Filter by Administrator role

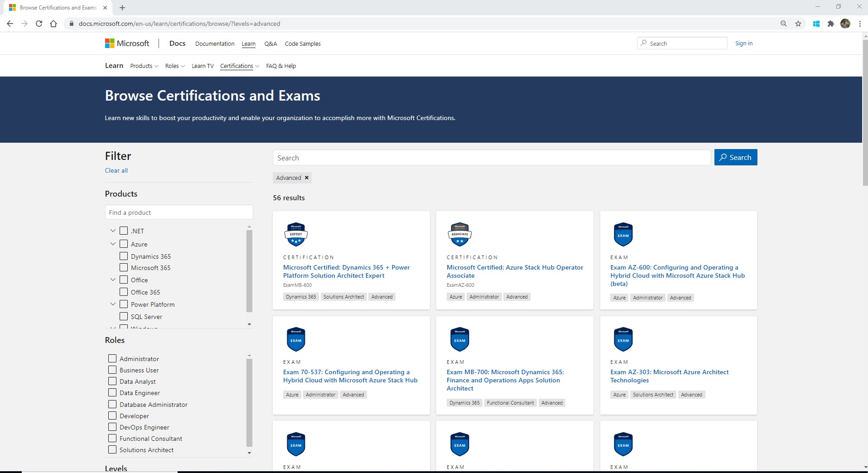(112, 358)
